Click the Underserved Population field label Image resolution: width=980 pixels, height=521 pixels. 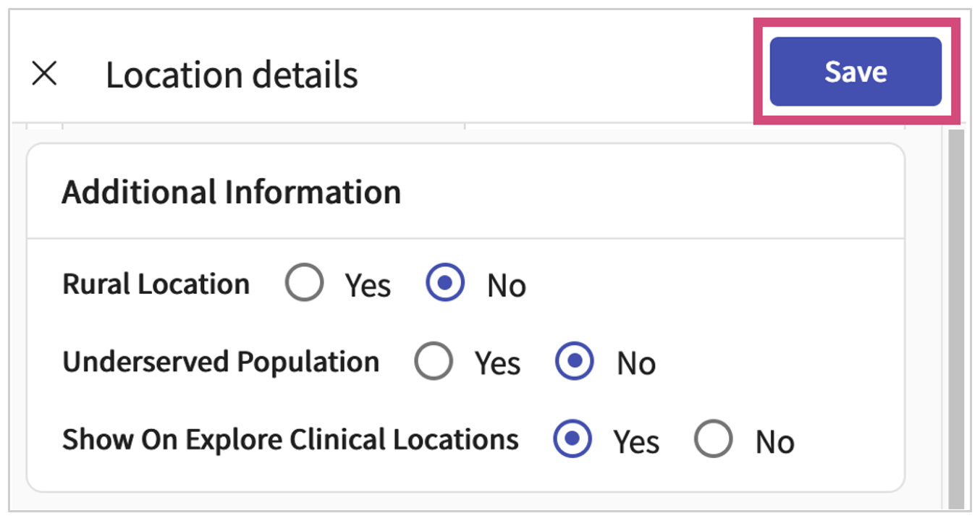(221, 362)
